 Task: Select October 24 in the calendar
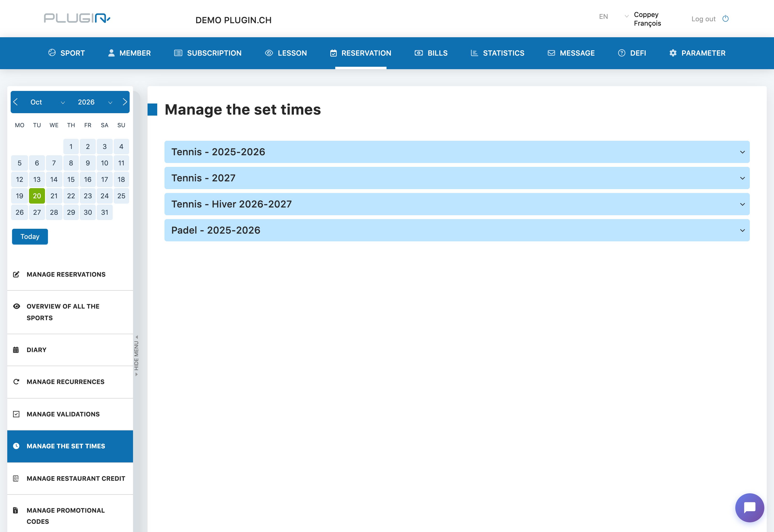click(x=105, y=196)
